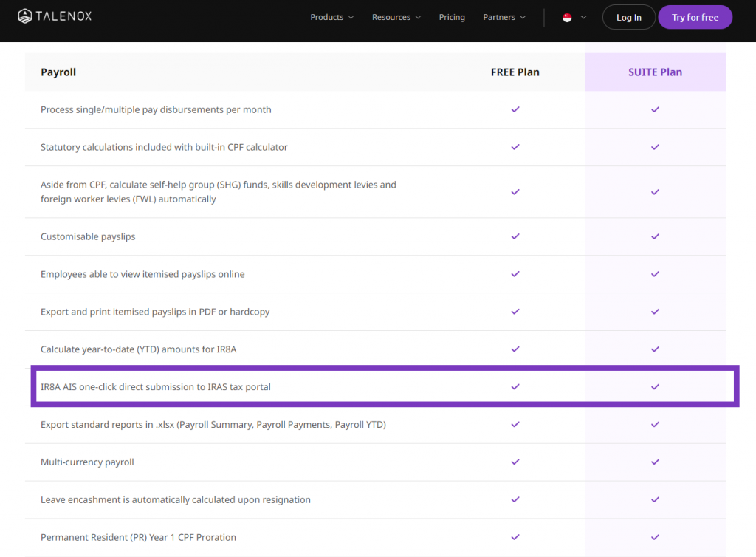The height and width of the screenshot is (557, 756).
Task: Click 'Export standard reports in .xlsx' feature text
Action: [x=213, y=425]
